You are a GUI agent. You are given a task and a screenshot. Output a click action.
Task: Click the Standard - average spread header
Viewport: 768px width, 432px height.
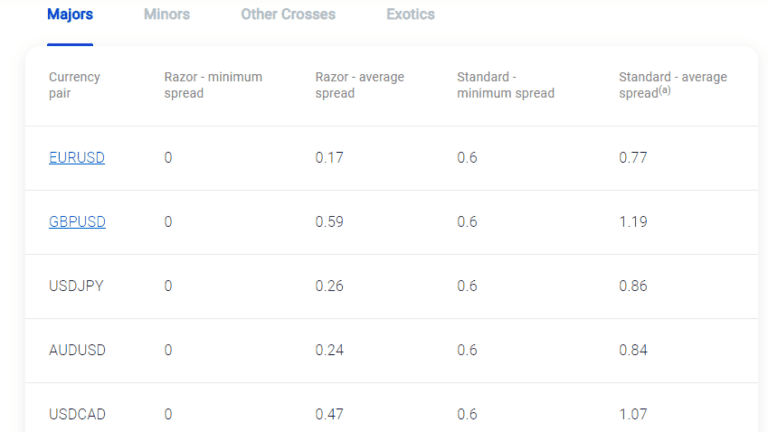673,85
